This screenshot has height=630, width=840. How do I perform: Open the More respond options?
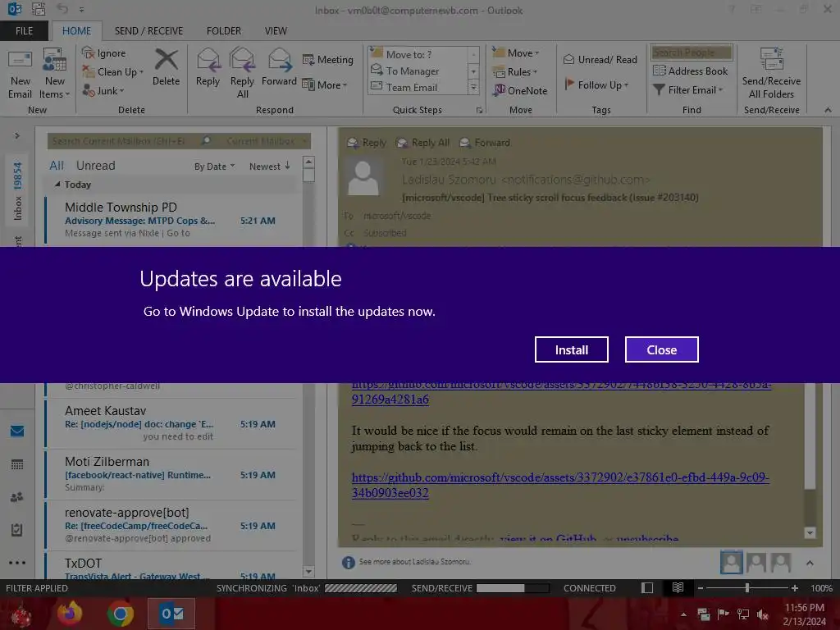(x=325, y=84)
